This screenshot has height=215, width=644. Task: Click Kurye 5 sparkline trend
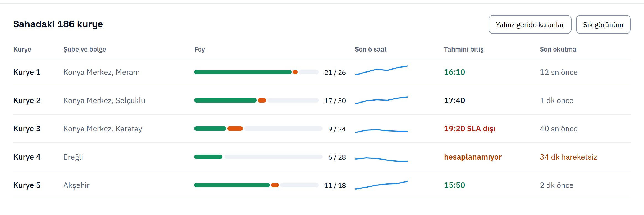pyautogui.click(x=381, y=185)
